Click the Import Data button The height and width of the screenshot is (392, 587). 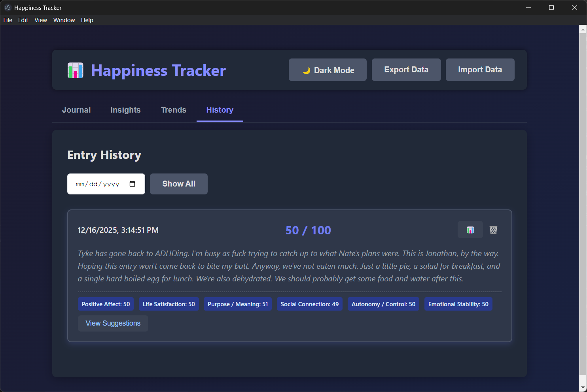(x=480, y=70)
